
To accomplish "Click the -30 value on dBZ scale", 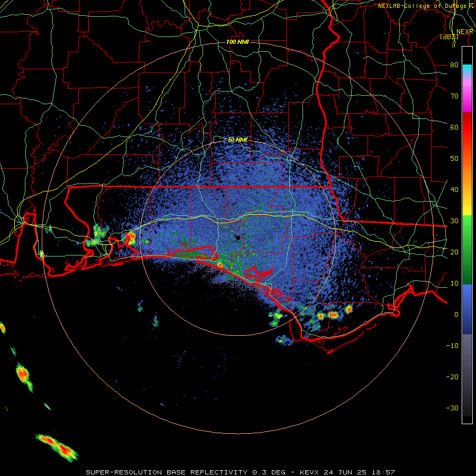I will [x=452, y=408].
